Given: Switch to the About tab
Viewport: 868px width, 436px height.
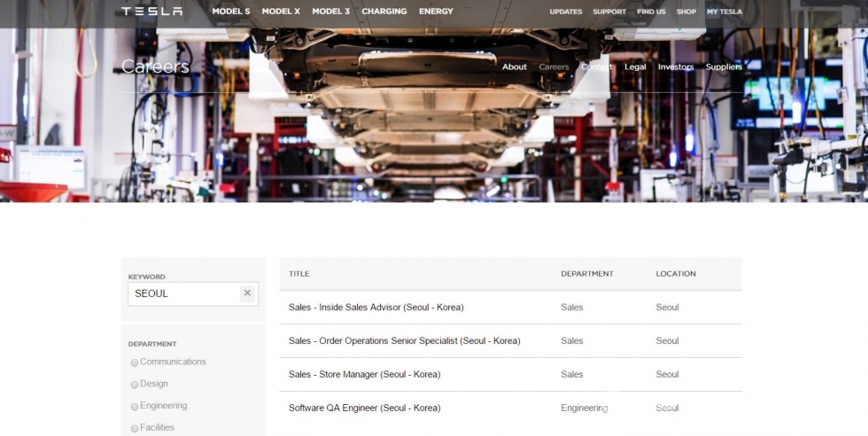Looking at the screenshot, I should click(x=514, y=67).
